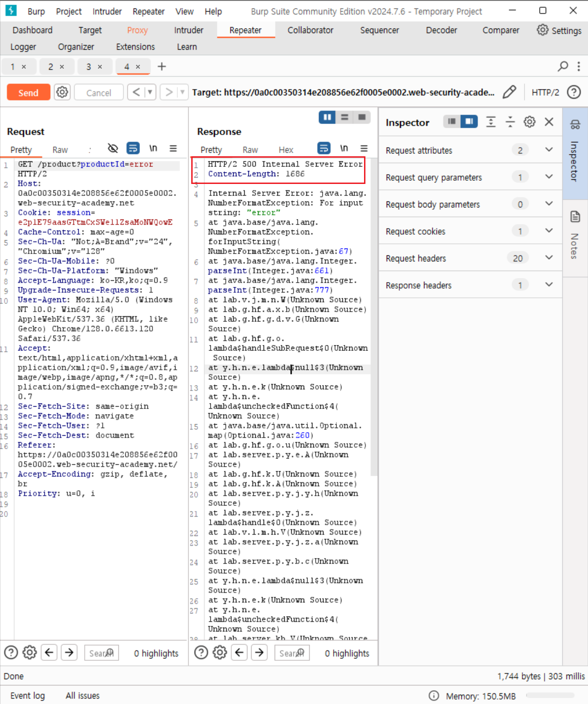Image resolution: width=588 pixels, height=704 pixels.
Task: Toggle Response show newline characters icon
Action: [344, 148]
